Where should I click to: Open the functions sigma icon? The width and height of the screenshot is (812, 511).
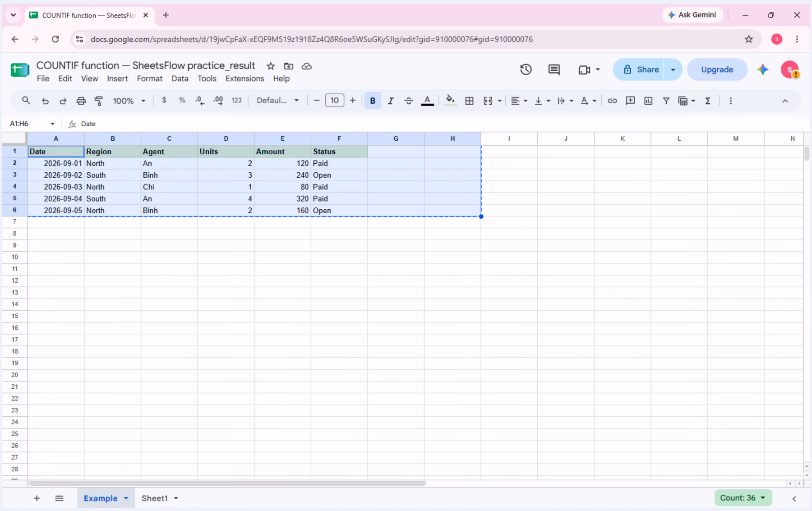[708, 101]
